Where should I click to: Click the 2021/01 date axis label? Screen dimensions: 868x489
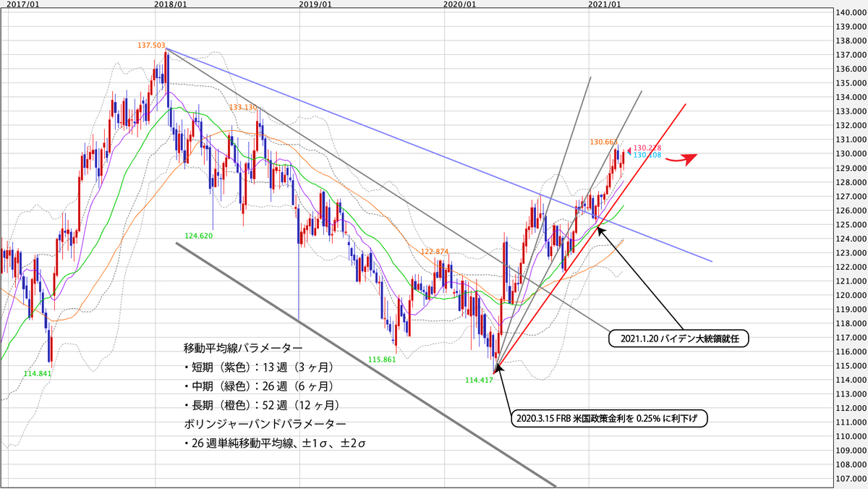[x=605, y=4]
